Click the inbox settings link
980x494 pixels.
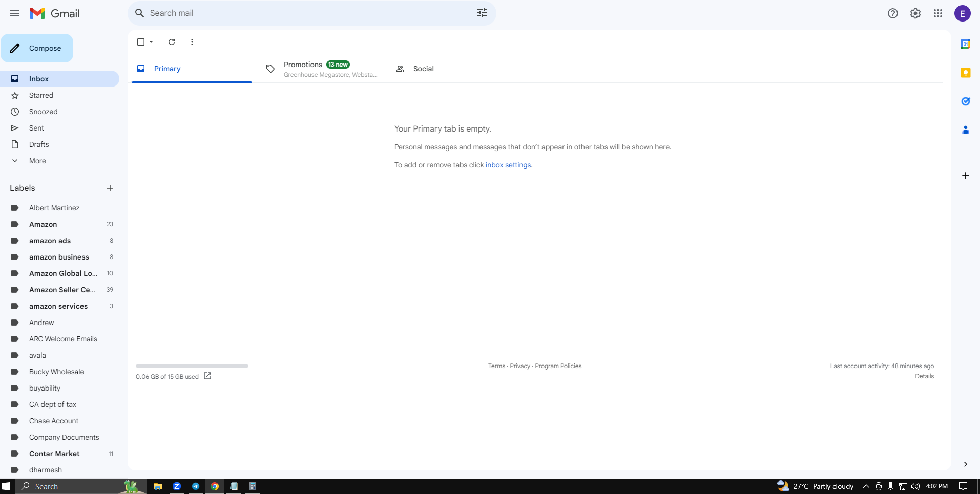coord(508,165)
